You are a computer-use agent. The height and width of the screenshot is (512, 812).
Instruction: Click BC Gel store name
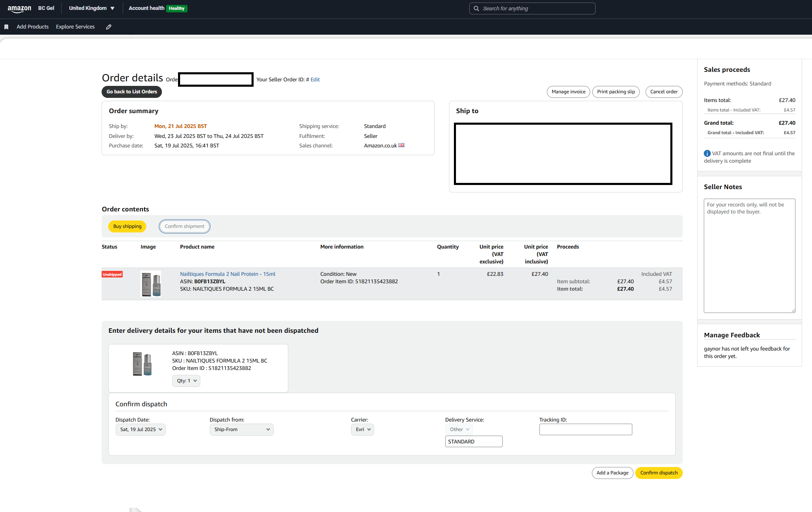coord(46,8)
